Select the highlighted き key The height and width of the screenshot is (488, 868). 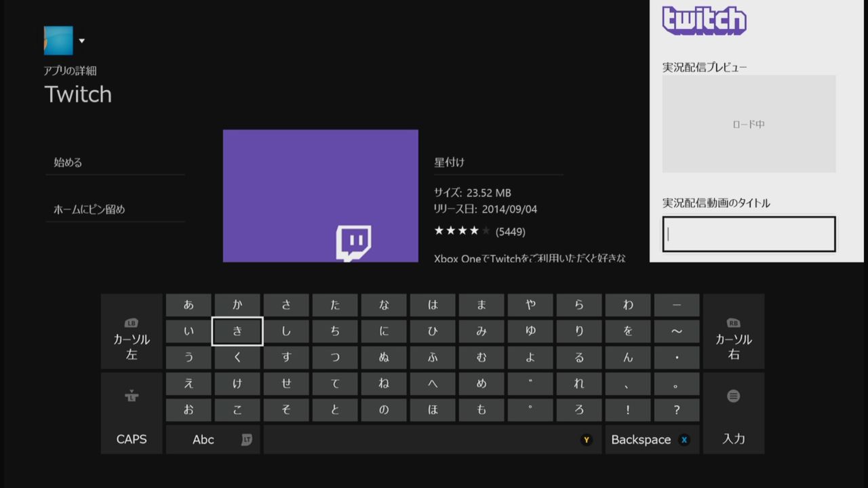coord(237,331)
